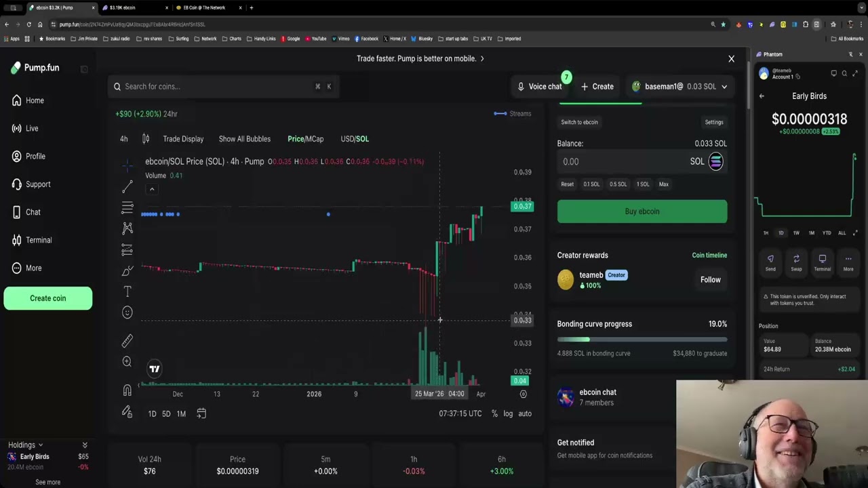Image resolution: width=868 pixels, height=488 pixels.
Task: Open the 4h chart interval selector
Action: click(123, 139)
